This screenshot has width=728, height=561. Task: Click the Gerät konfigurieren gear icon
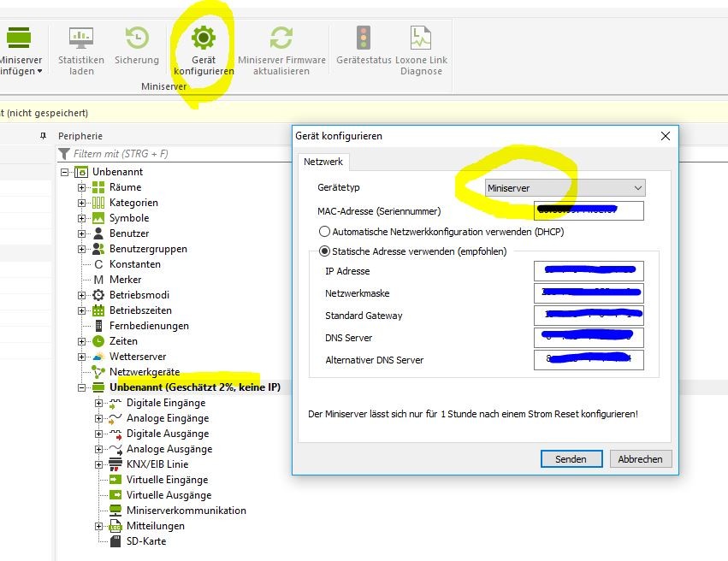(x=204, y=38)
